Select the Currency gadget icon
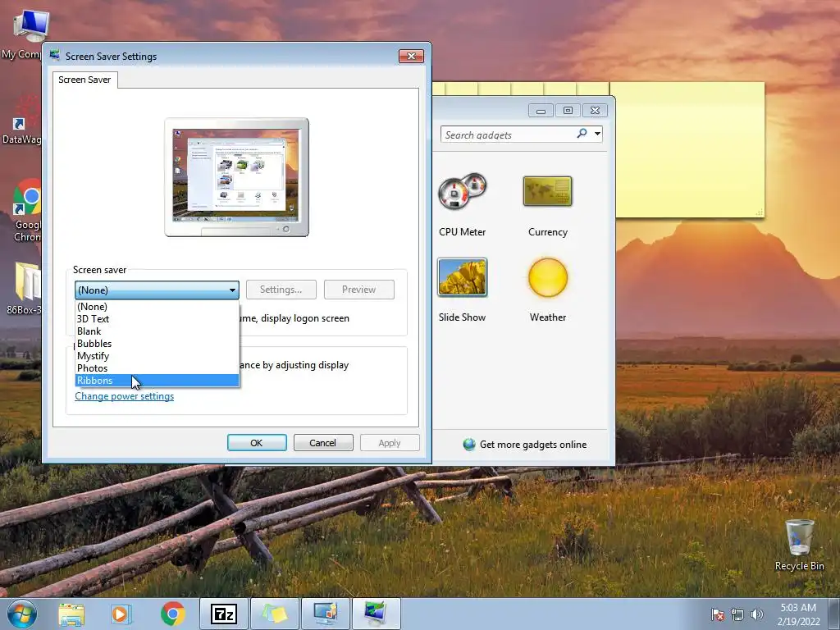 pos(547,191)
